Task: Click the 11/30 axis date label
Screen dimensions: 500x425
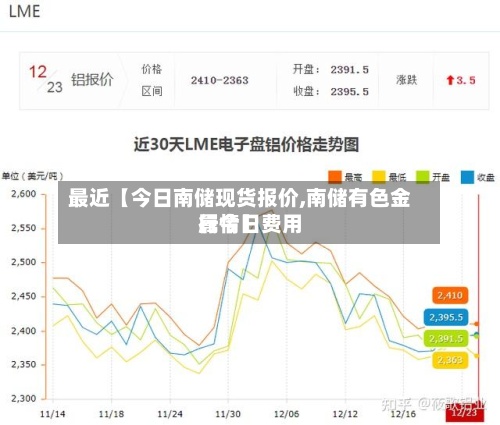Action: [x=228, y=414]
